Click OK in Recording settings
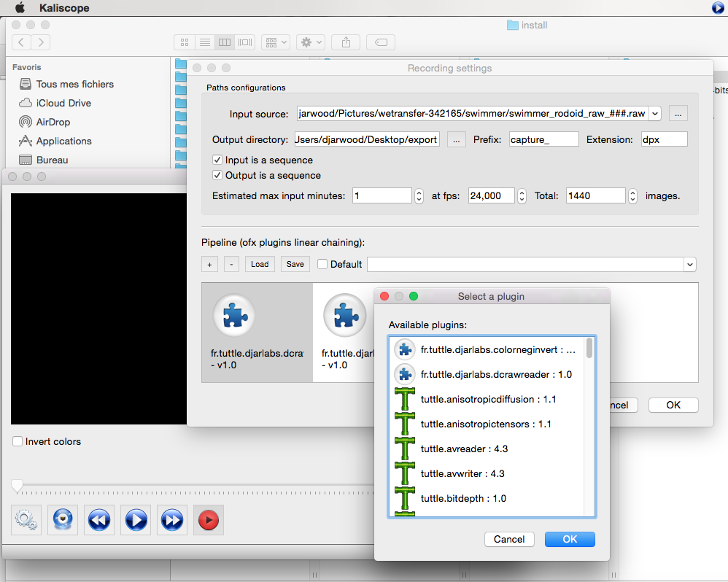The image size is (728, 582). [673, 406]
